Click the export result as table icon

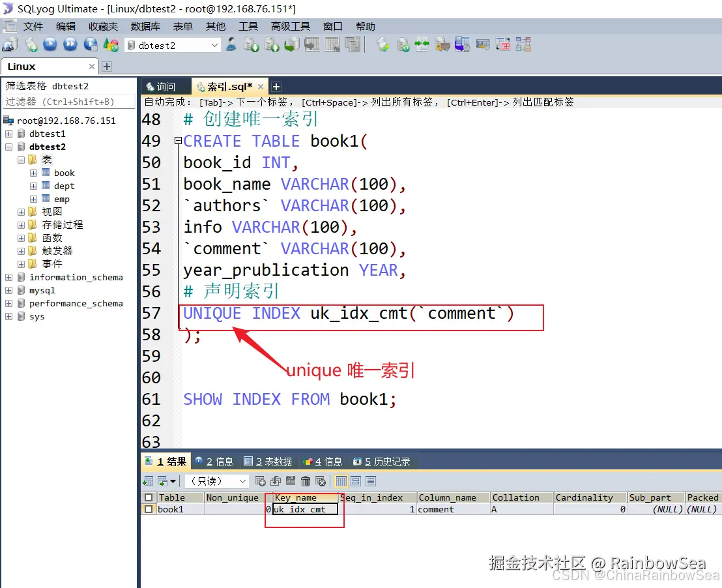pos(149,481)
